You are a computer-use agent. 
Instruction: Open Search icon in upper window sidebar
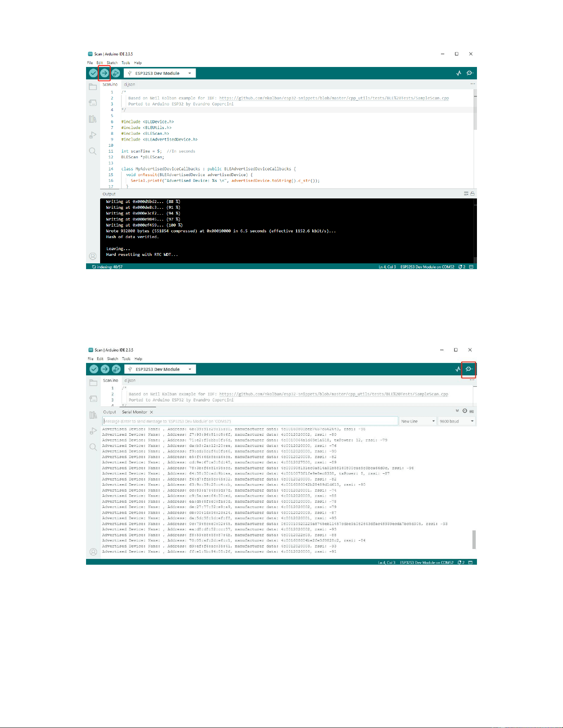tap(93, 151)
